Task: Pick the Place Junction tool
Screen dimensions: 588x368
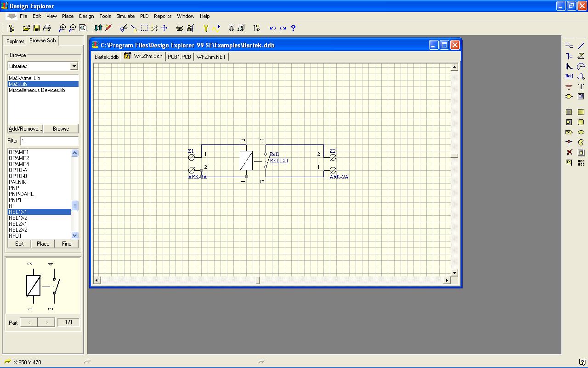Action: pyautogui.click(x=569, y=143)
